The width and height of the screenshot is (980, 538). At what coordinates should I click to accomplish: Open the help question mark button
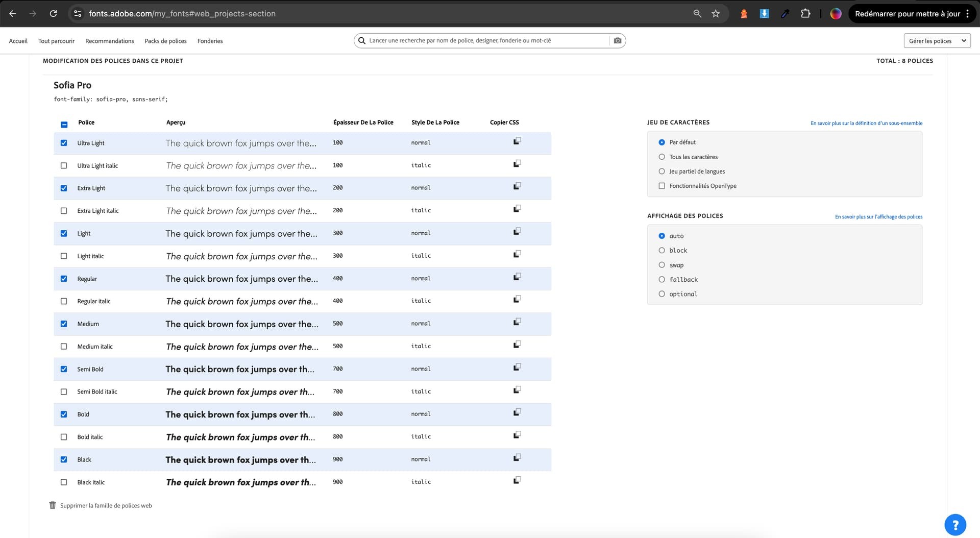tap(955, 525)
